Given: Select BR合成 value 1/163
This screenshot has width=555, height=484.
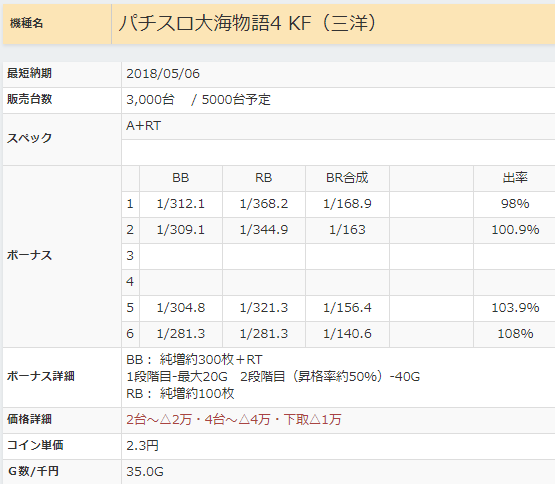Looking at the screenshot, I should pyautogui.click(x=347, y=230).
